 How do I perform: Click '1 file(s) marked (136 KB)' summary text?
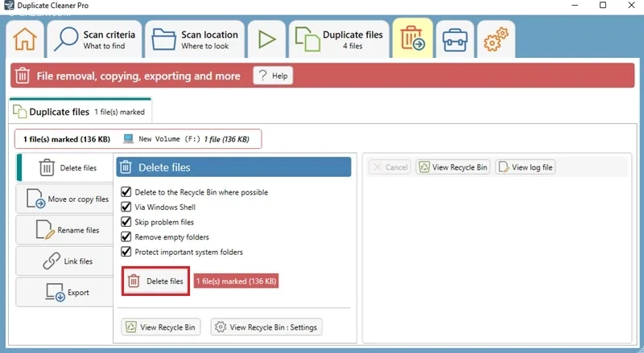(67, 139)
